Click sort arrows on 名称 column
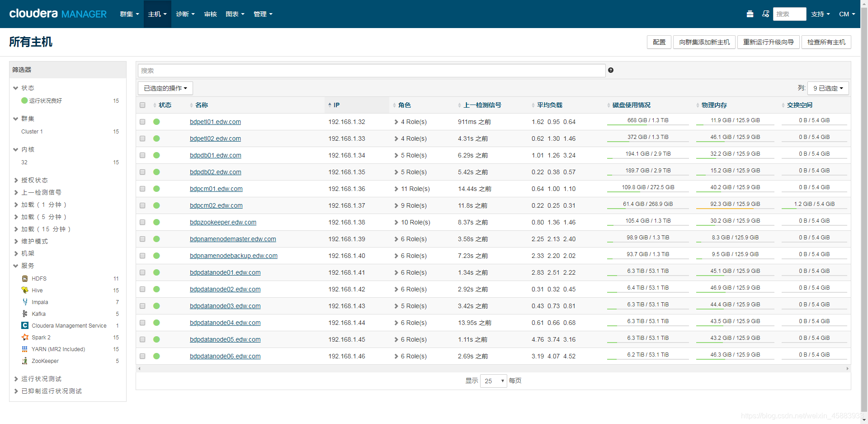Viewport: 868px width, 424px height. click(x=191, y=105)
